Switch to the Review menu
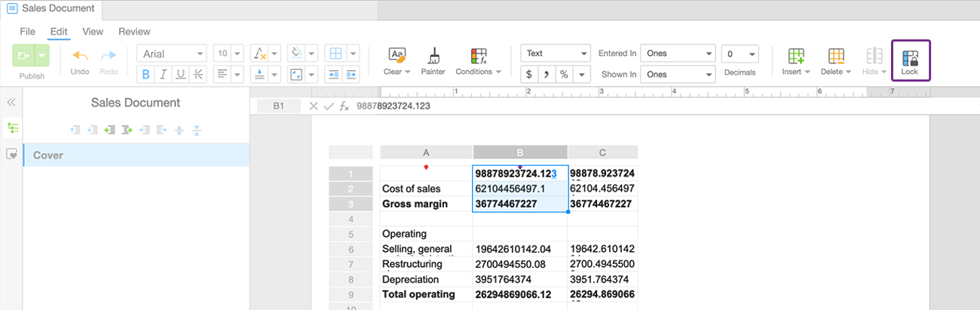Viewport: 980px width, 310px height. 134,32
